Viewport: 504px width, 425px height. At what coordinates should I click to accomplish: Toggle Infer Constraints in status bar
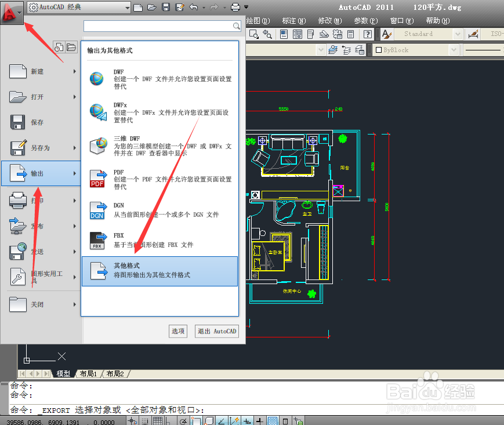click(x=132, y=421)
